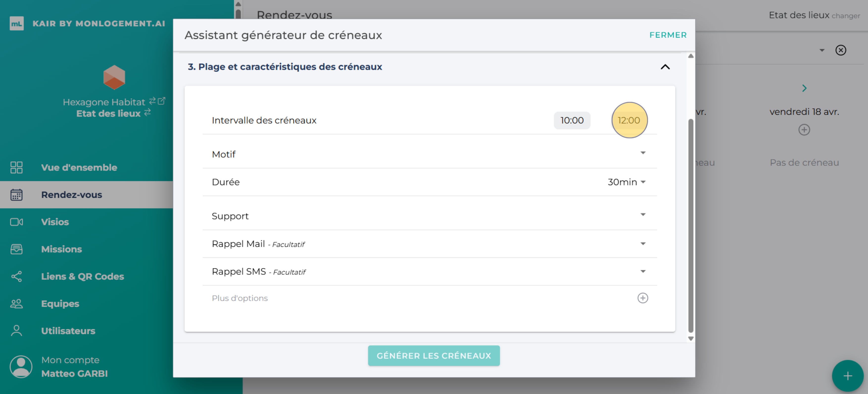Select the 12:00 interval chip
The width and height of the screenshot is (868, 394).
pos(629,120)
